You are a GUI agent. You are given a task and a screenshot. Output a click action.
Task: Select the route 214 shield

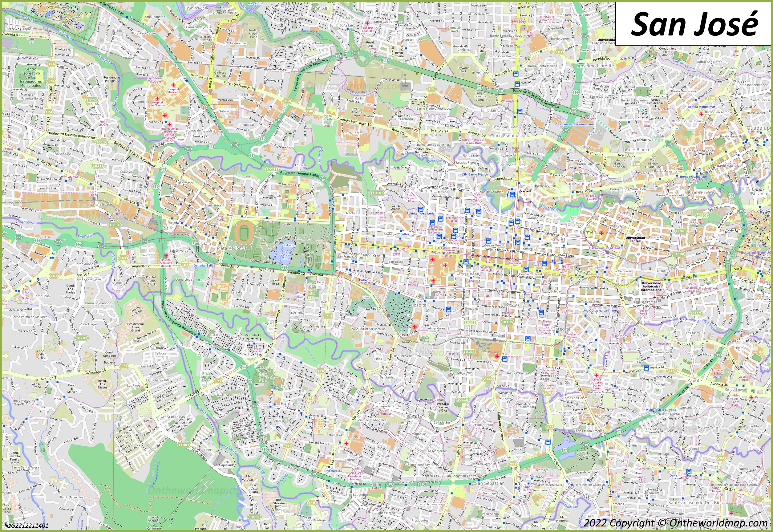click(487, 379)
